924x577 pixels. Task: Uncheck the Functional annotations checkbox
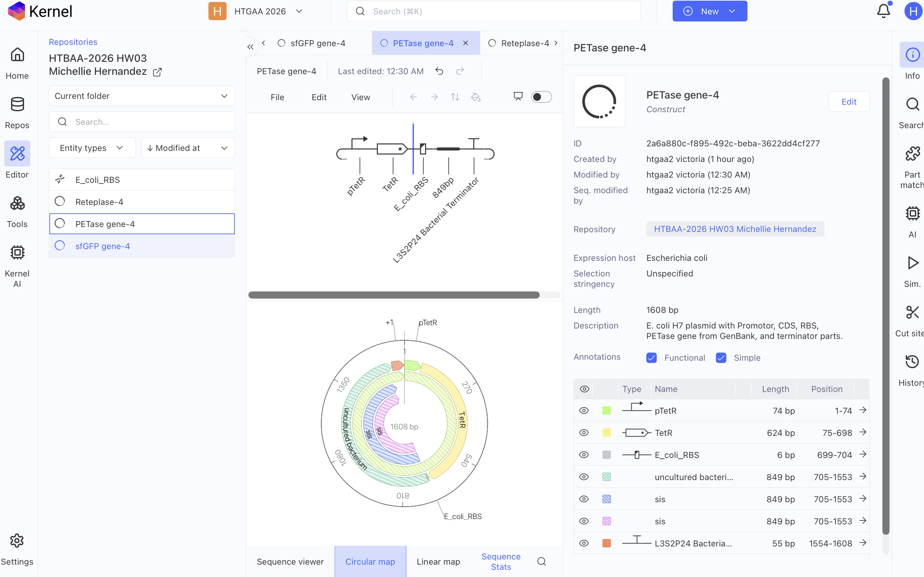(651, 357)
